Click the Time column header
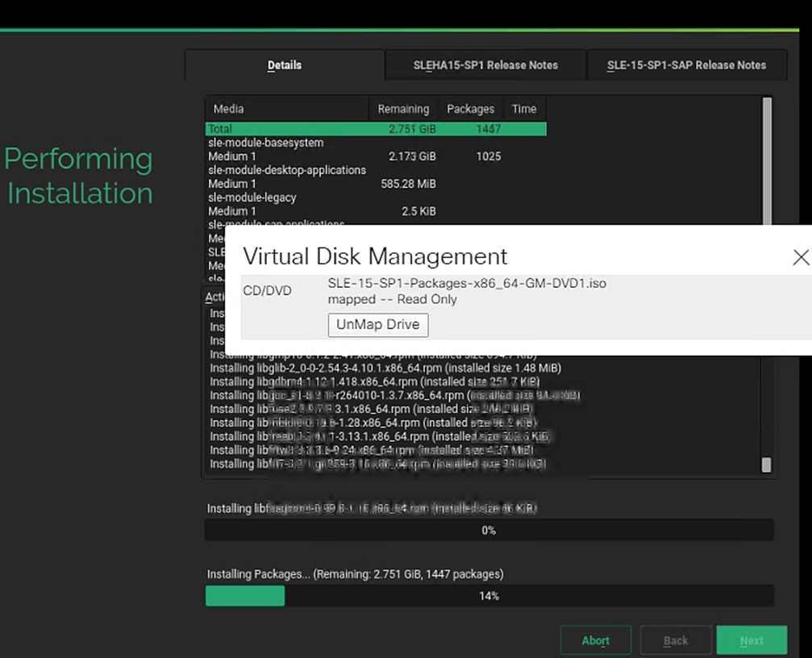The image size is (812, 658). (524, 109)
